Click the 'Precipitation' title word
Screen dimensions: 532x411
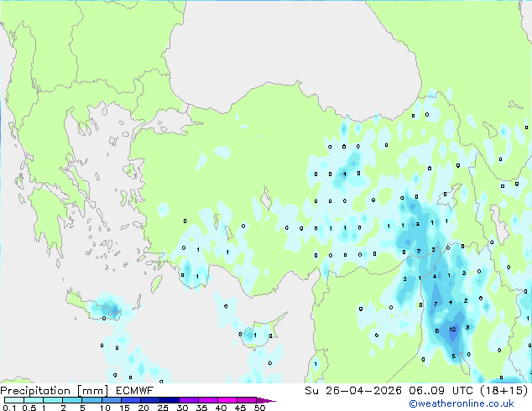coord(35,391)
